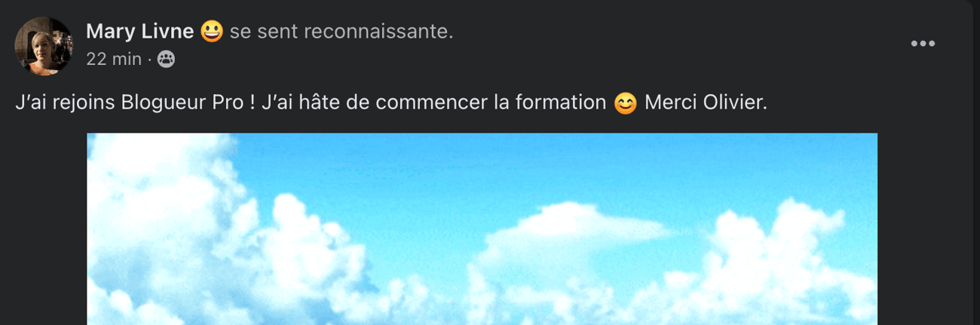Click the grinning emoji after Mary Livne
Viewport: 980px width, 325px height.
212,32
